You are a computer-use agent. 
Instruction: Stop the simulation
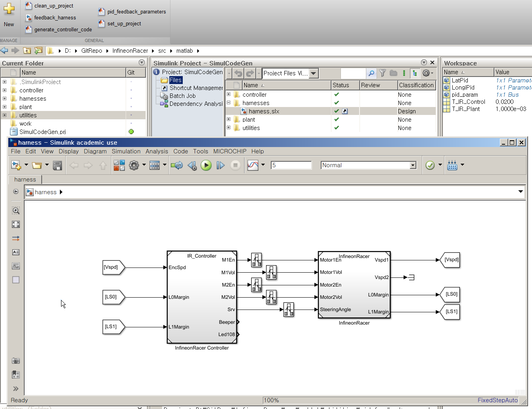pos(235,165)
